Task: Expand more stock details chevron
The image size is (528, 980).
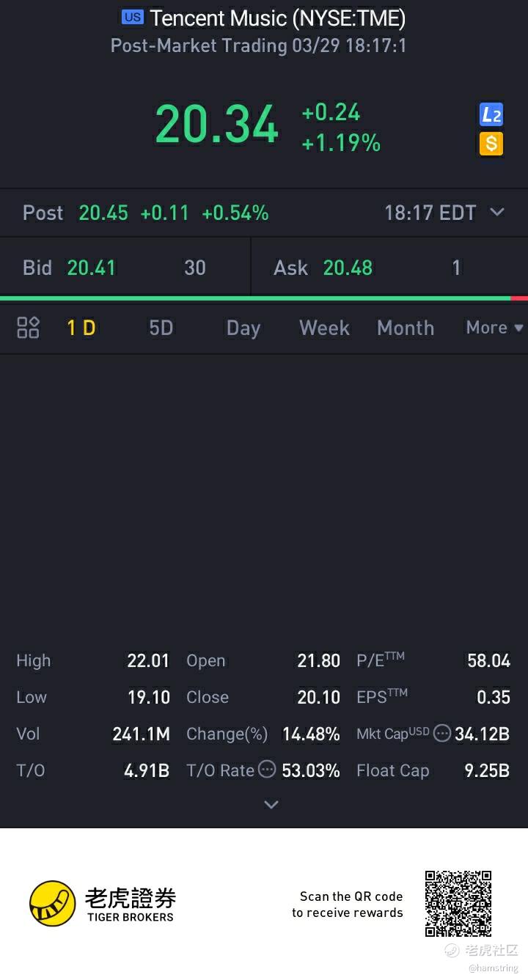Action: pyautogui.click(x=271, y=804)
